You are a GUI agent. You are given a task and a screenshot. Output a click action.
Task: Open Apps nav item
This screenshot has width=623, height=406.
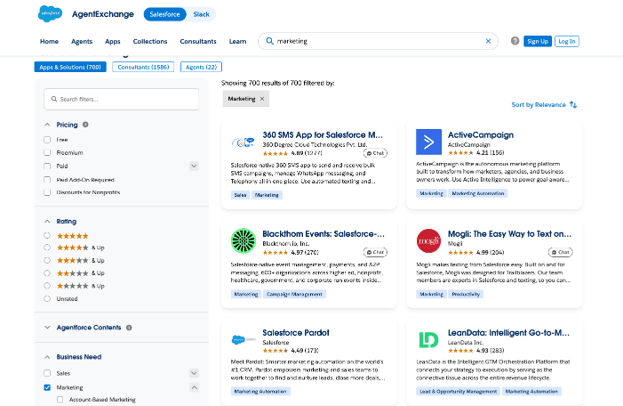[112, 41]
